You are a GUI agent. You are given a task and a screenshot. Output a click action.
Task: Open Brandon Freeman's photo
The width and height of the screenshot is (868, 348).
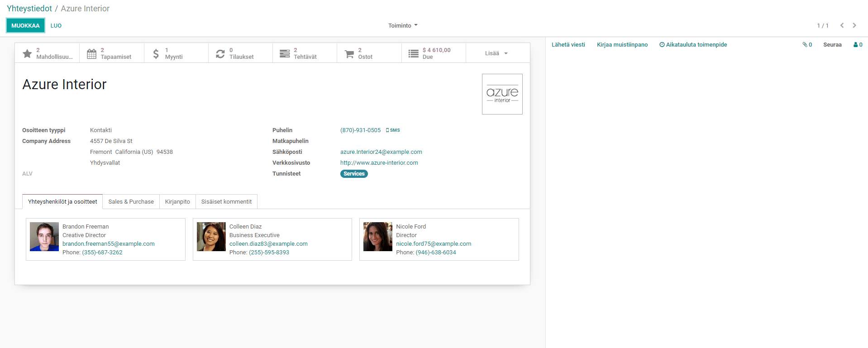[44, 237]
